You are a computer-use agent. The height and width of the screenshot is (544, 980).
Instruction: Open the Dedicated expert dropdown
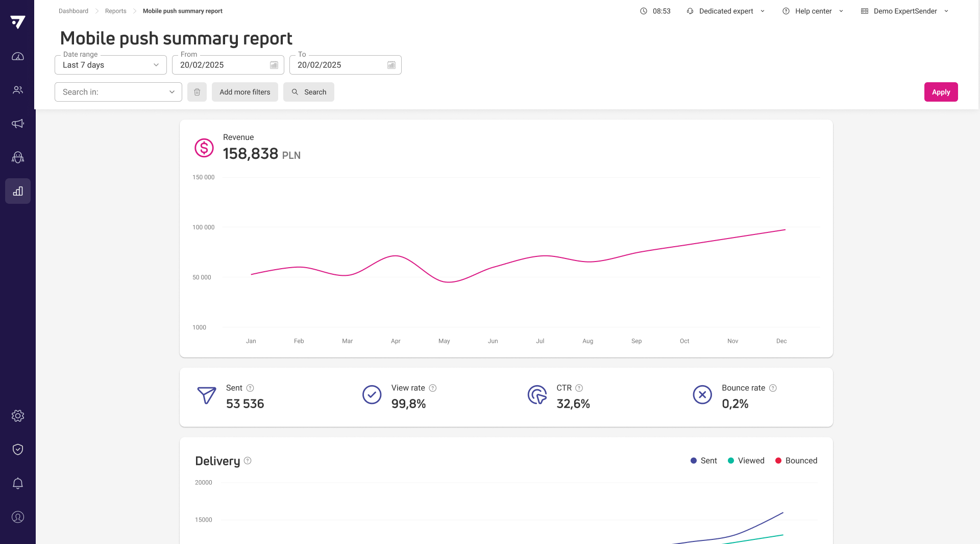(726, 11)
